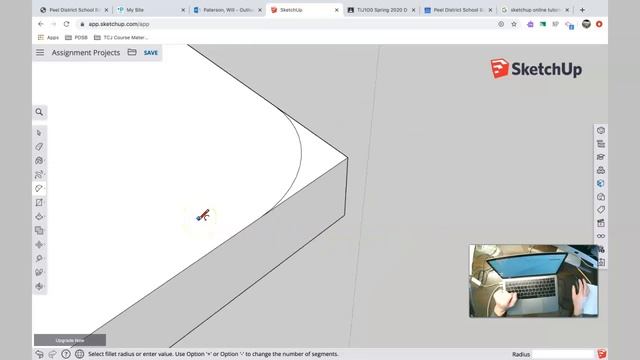Switch to the TIJ100 Spring 2020 tab

(381, 10)
